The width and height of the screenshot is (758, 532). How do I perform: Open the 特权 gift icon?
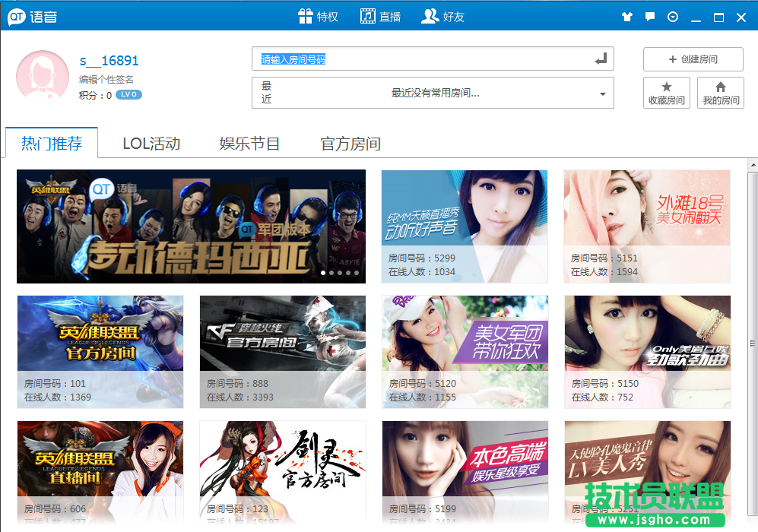(x=306, y=17)
